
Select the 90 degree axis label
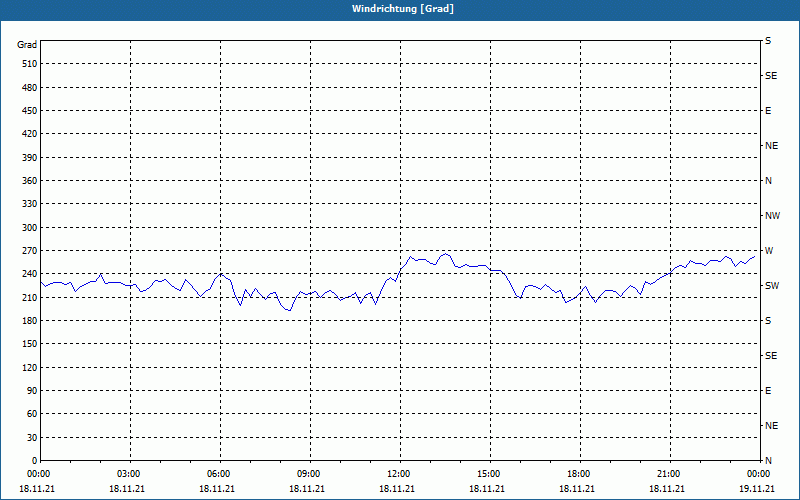coord(32,391)
